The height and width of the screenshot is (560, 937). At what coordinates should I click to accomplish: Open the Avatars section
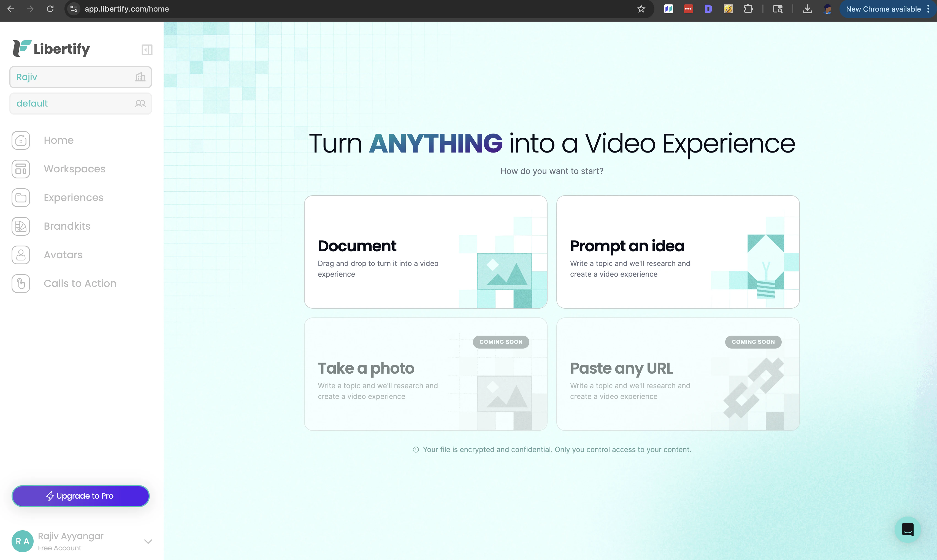point(63,255)
